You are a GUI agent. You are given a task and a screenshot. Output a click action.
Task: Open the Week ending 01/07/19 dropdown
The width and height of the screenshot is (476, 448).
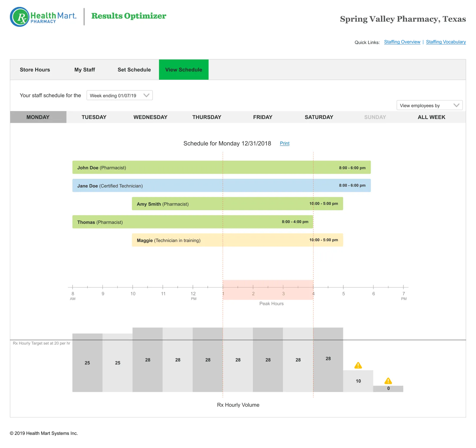[120, 95]
